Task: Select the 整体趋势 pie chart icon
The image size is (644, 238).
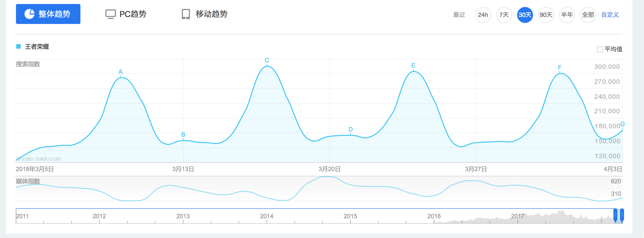Action: pyautogui.click(x=29, y=14)
